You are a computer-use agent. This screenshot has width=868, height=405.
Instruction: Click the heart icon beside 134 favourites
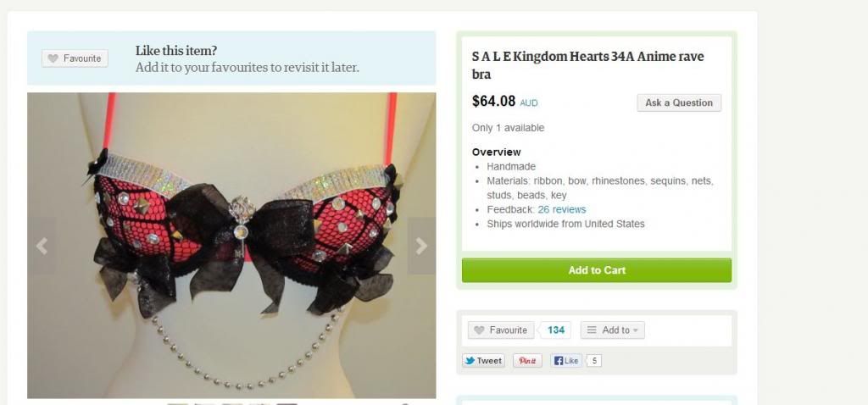coord(480,330)
